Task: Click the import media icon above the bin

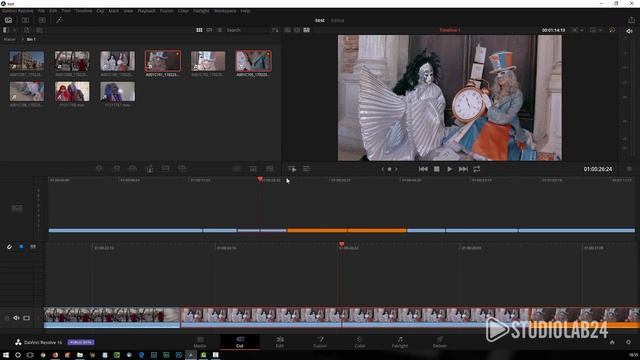Action: (x=27, y=30)
